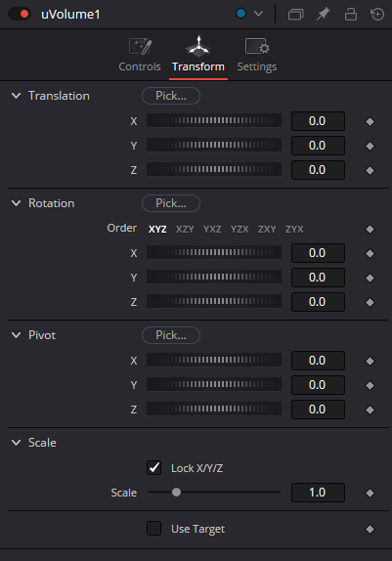Click the Scale value field
This screenshot has width=392, height=561.
318,493
